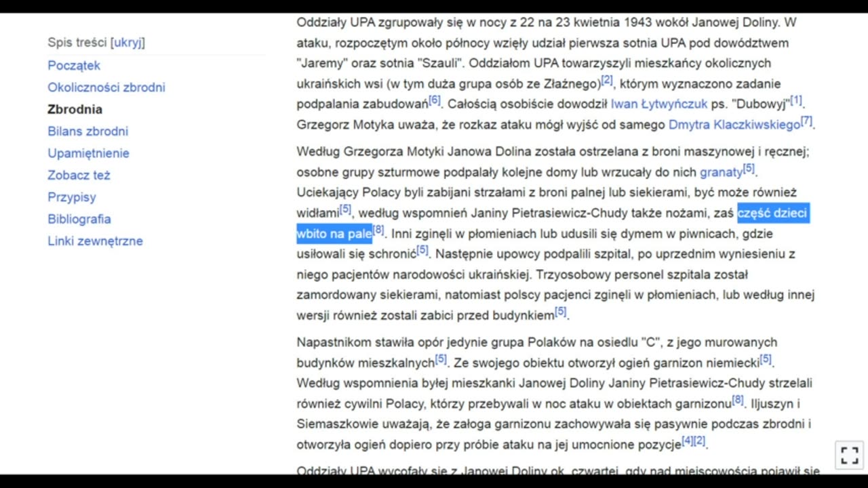Click footnote [5] after 'garnizon niemiecki'

(x=766, y=359)
